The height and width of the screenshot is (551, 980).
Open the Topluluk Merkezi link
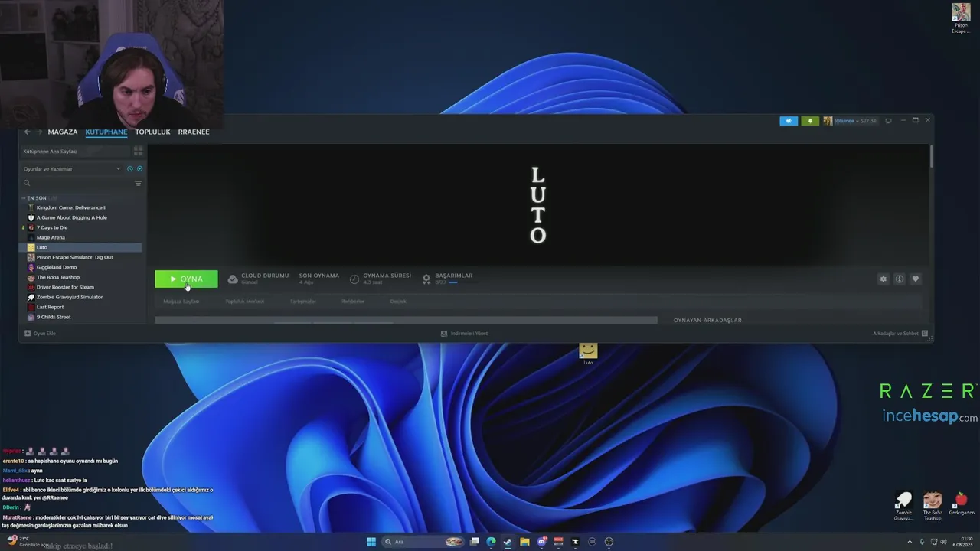(244, 302)
